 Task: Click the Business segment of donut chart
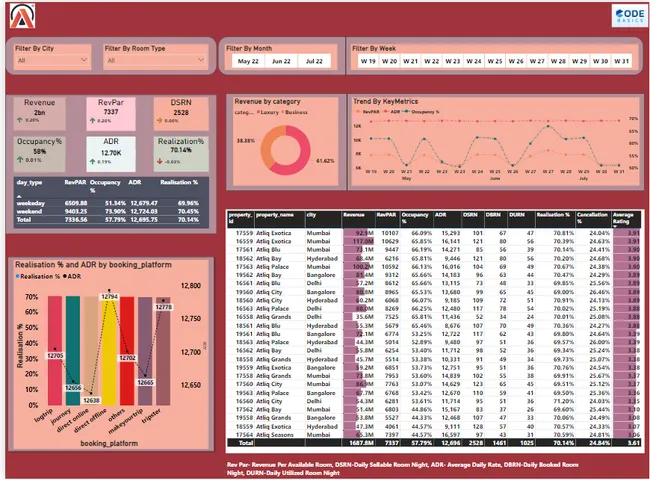pyautogui.click(x=267, y=147)
